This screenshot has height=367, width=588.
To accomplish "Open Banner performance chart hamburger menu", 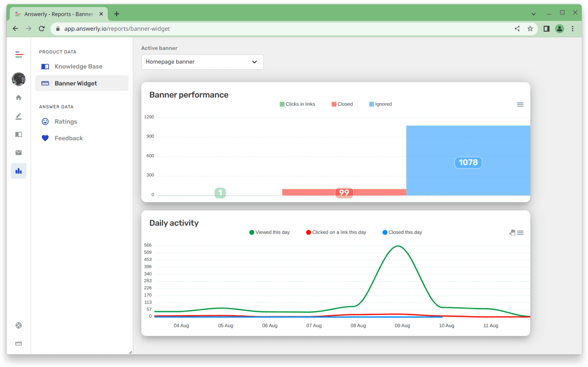I will tap(520, 105).
